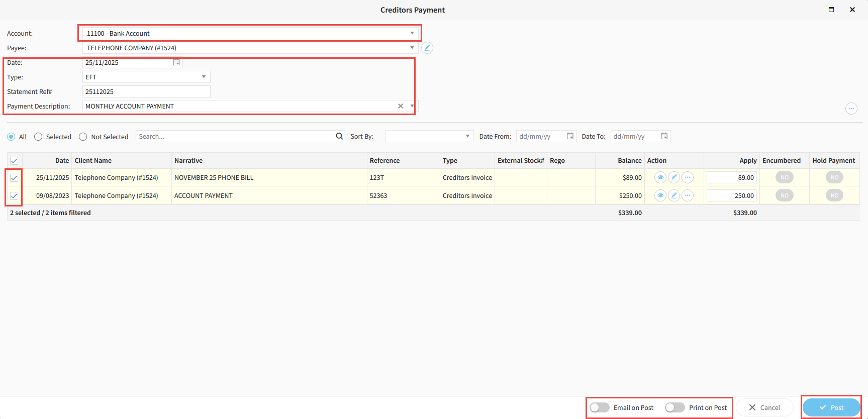Sort by the Balance column header
This screenshot has width=868, height=419.
click(629, 161)
